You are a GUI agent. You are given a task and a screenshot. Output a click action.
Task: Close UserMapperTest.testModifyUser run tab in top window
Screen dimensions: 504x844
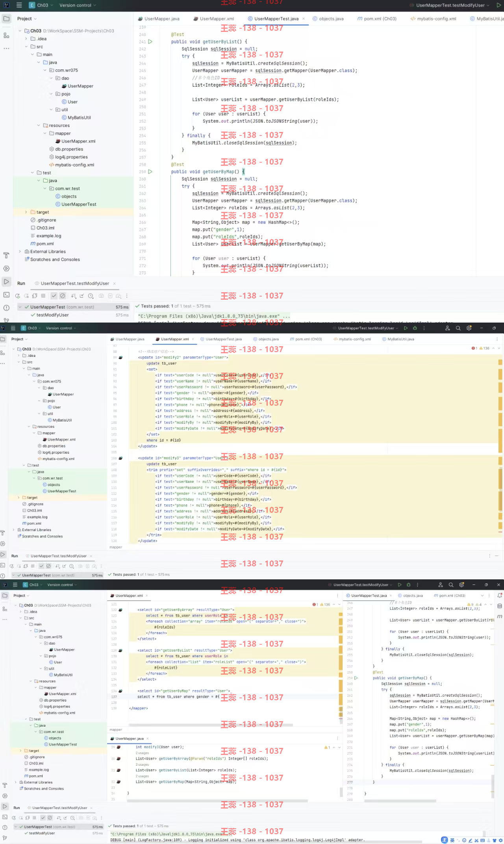[x=115, y=283]
